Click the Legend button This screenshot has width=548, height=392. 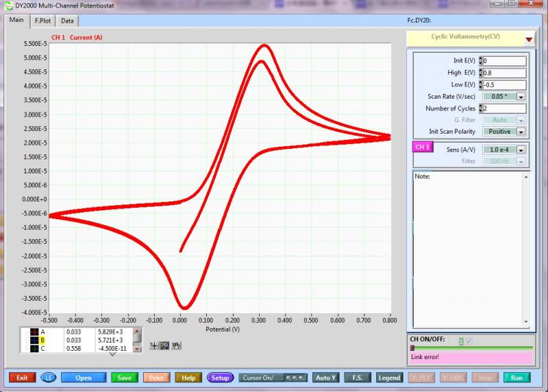[389, 378]
